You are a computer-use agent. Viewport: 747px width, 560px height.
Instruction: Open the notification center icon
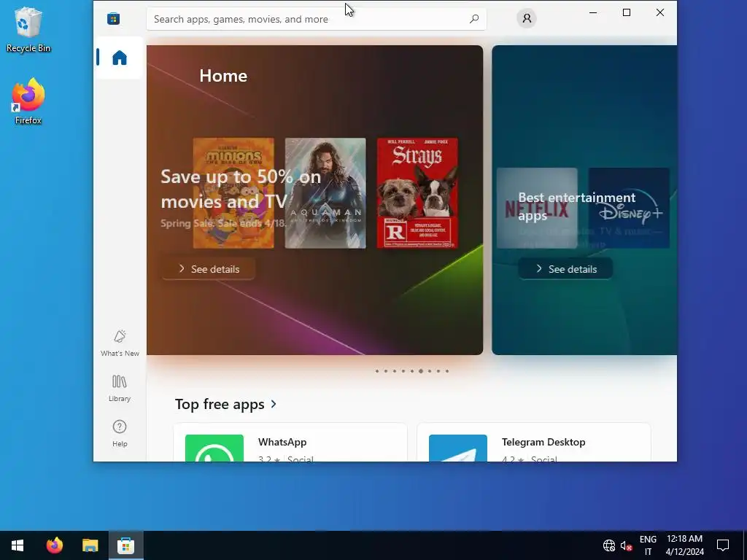point(723,545)
